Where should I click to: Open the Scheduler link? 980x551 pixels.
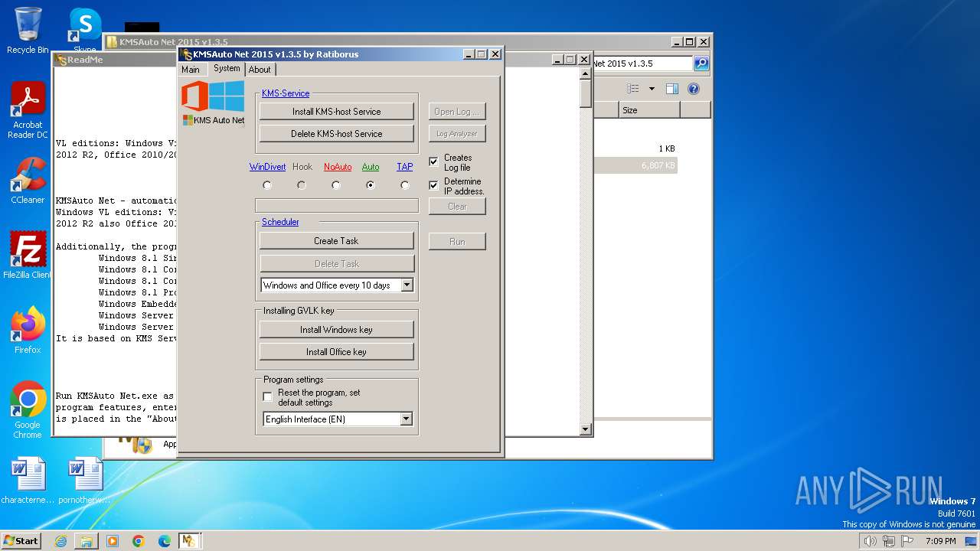[280, 222]
